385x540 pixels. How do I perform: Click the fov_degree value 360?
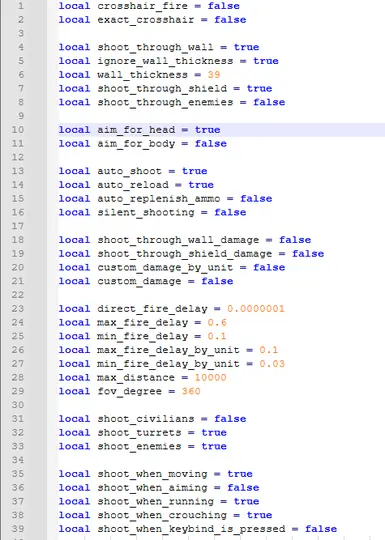coord(191,391)
